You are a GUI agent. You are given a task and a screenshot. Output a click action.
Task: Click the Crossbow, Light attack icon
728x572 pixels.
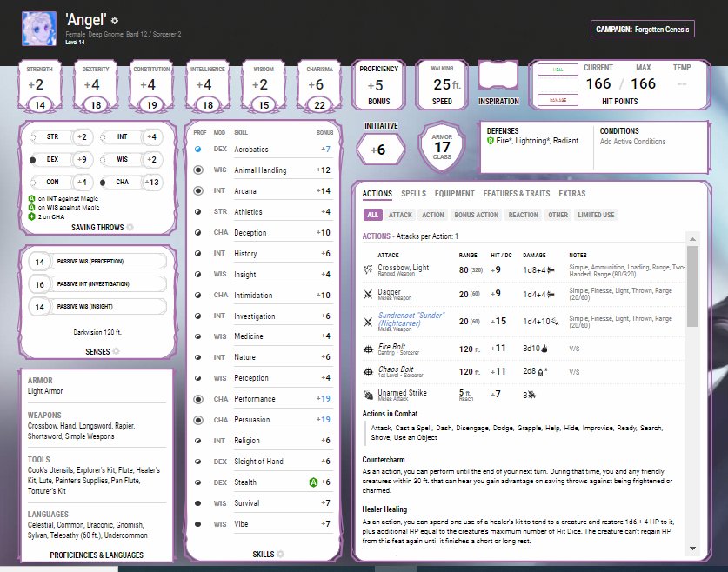(368, 269)
